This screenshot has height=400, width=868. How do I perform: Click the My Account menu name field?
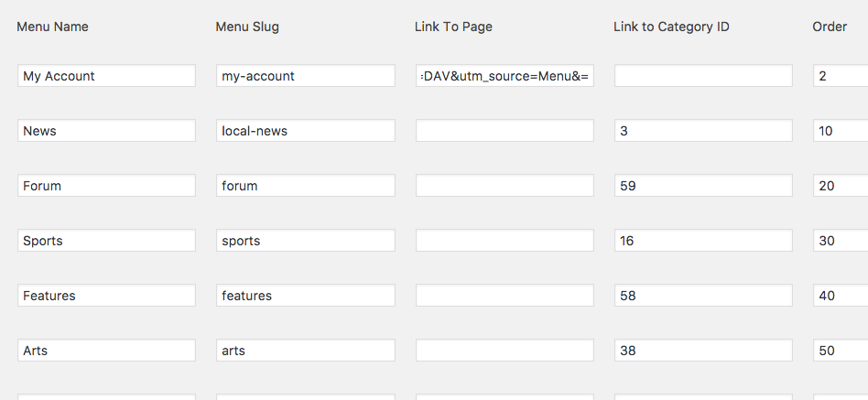pos(106,76)
